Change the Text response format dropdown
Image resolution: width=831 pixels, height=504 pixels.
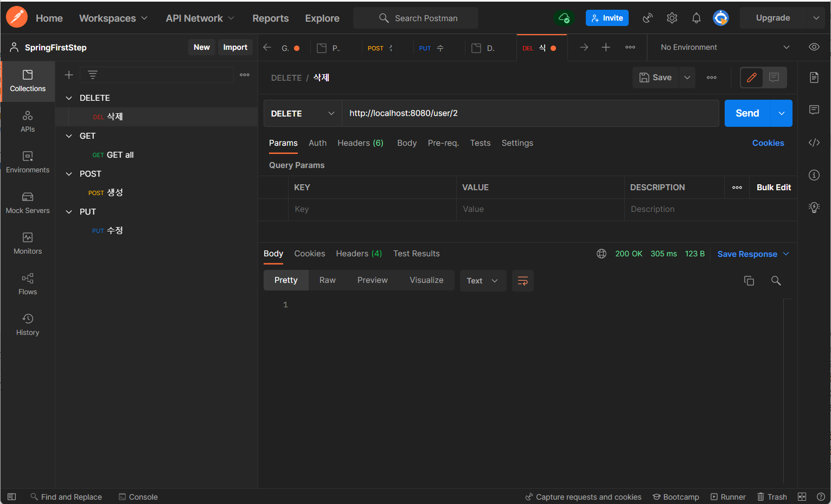pyautogui.click(x=483, y=281)
